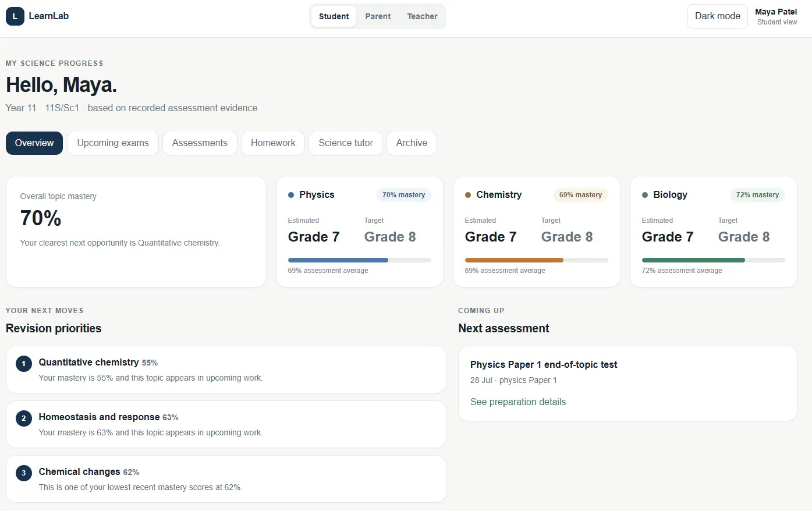Click the Overall topic mastery 70% value
The width and height of the screenshot is (812, 511).
[41, 218]
